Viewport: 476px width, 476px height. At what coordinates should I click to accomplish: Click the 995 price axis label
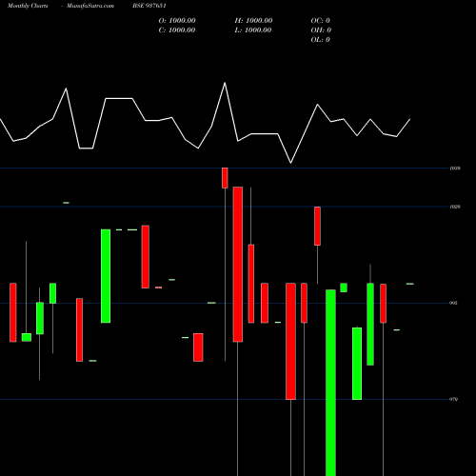[x=454, y=303]
